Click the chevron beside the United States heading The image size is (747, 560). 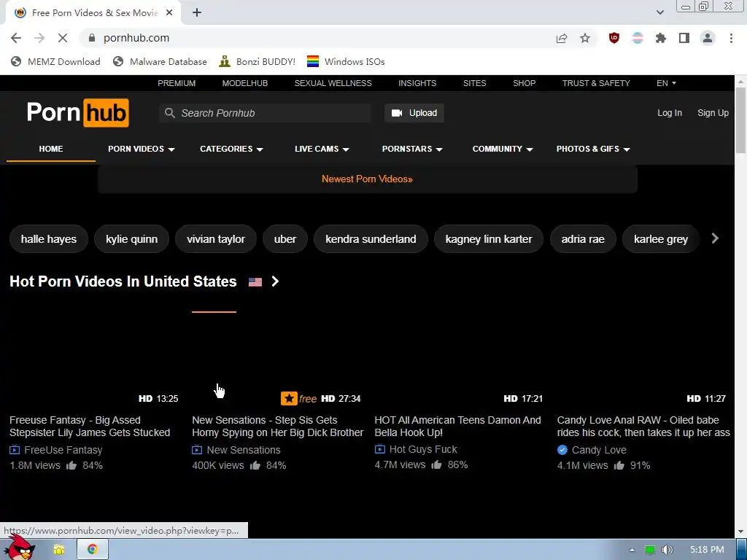pyautogui.click(x=275, y=281)
